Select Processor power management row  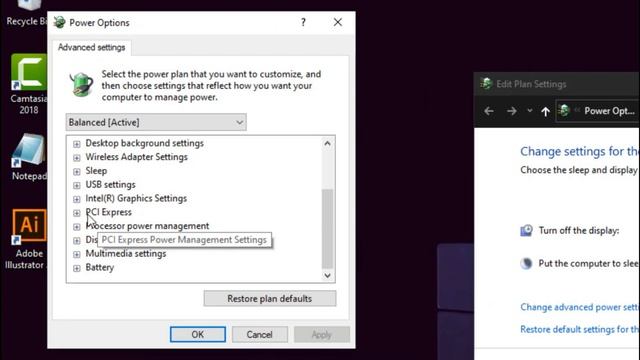[147, 226]
